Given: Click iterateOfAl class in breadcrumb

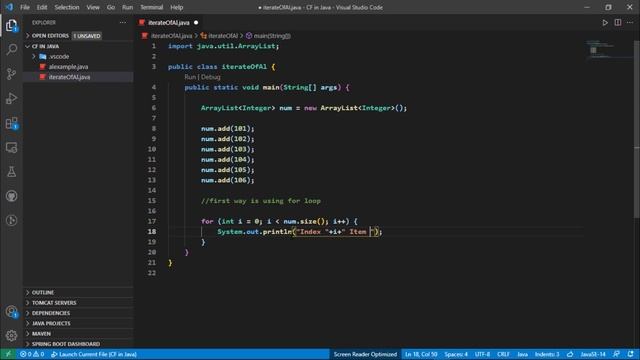Looking at the screenshot, I should click(x=223, y=36).
